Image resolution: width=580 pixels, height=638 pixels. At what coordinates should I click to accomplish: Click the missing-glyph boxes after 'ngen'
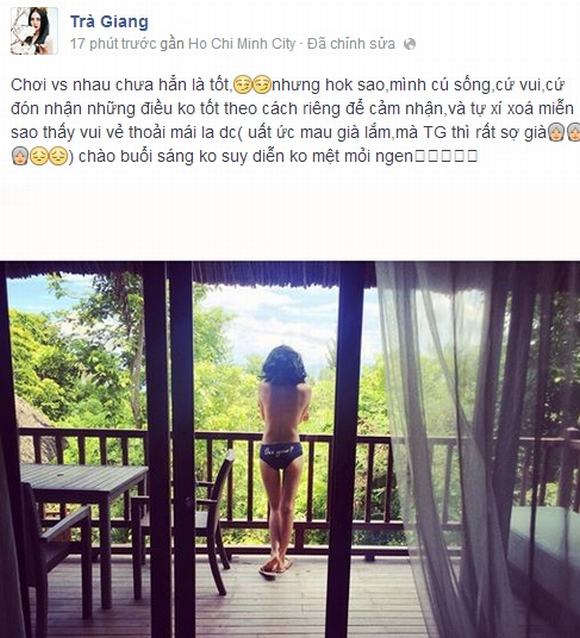pos(446,157)
